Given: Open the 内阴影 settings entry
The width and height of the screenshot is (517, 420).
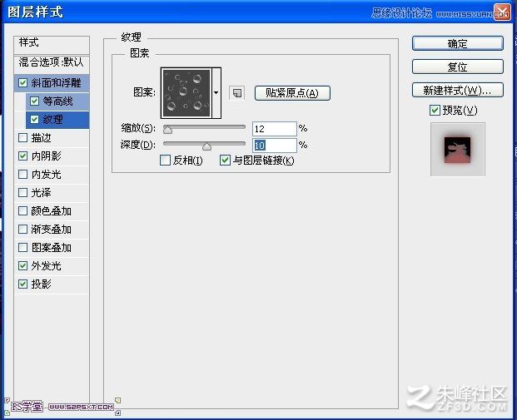Looking at the screenshot, I should (46, 156).
